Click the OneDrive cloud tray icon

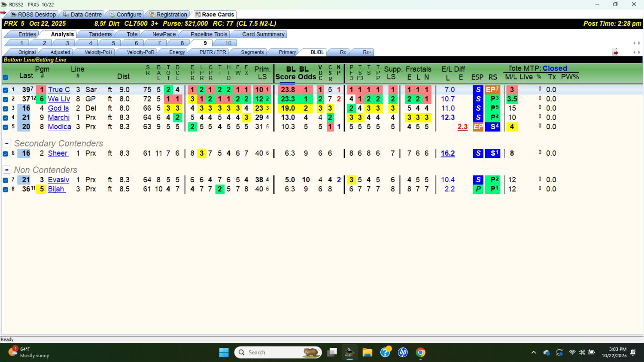[x=547, y=353]
